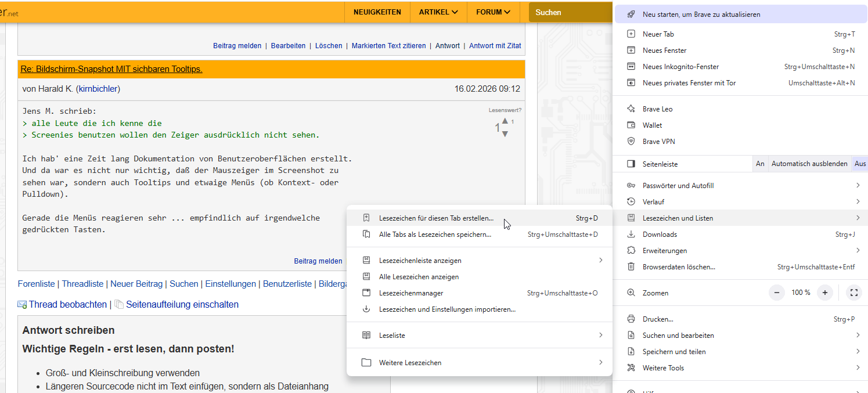The width and height of the screenshot is (868, 393).
Task: Open the Wallet icon entry
Action: click(631, 125)
